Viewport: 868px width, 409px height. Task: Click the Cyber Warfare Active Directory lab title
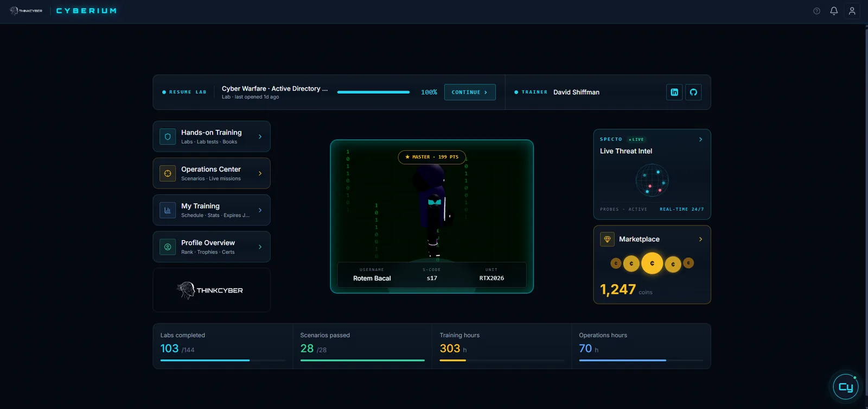coord(275,89)
